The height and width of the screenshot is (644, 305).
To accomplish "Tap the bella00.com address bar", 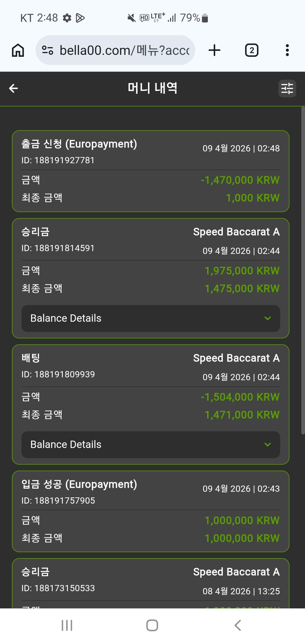I will [124, 50].
